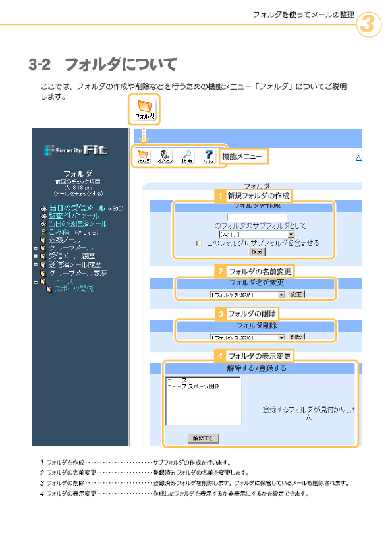Expand the グループメール tree node

36,248
